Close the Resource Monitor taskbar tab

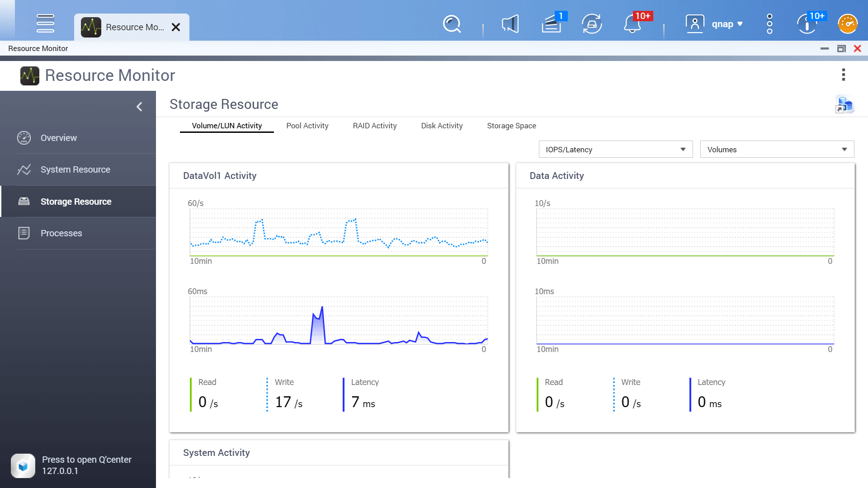coord(176,27)
